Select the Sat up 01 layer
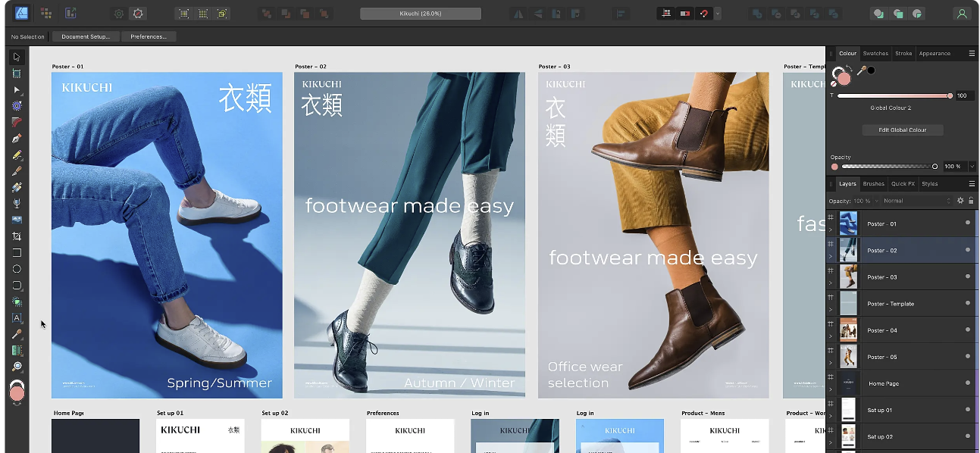 pos(900,410)
